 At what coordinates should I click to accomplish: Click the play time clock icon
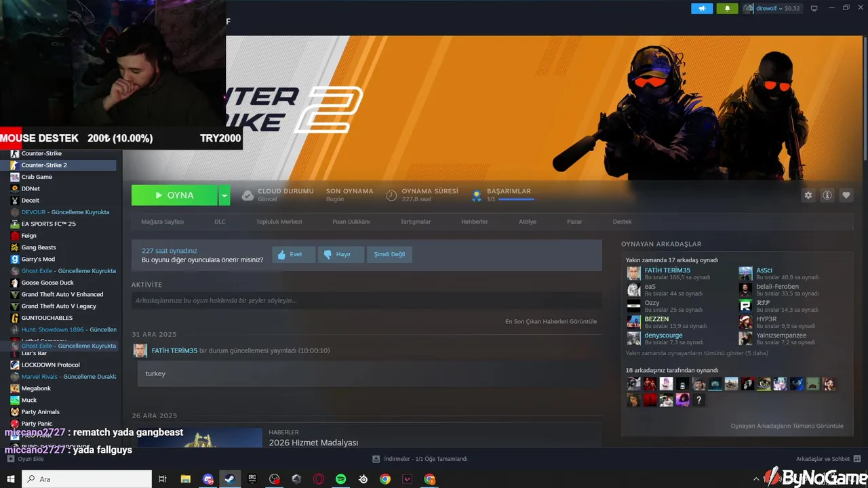pyautogui.click(x=391, y=195)
